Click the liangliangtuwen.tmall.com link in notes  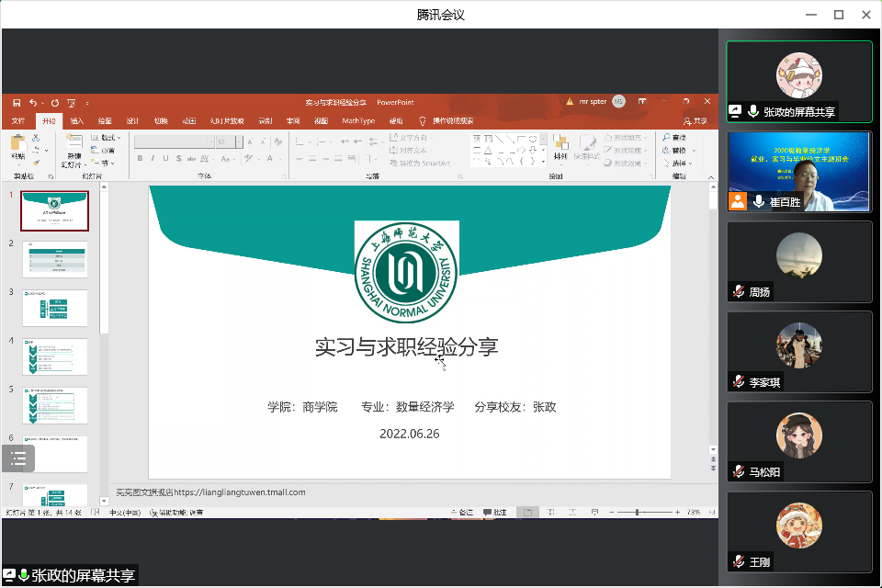pyautogui.click(x=240, y=492)
